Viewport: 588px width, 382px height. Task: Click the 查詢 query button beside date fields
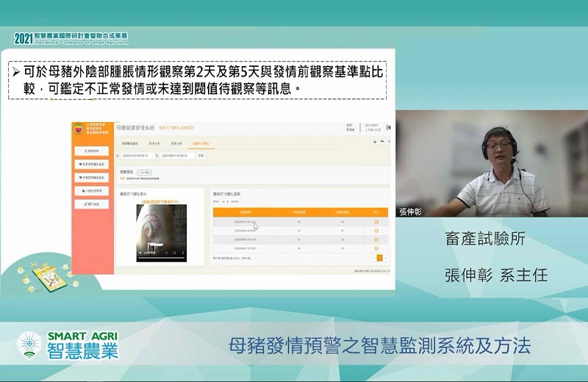pos(201,156)
